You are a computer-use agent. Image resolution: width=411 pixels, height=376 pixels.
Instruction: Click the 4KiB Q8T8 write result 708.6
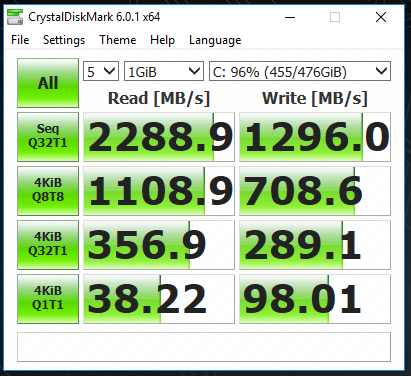point(315,191)
